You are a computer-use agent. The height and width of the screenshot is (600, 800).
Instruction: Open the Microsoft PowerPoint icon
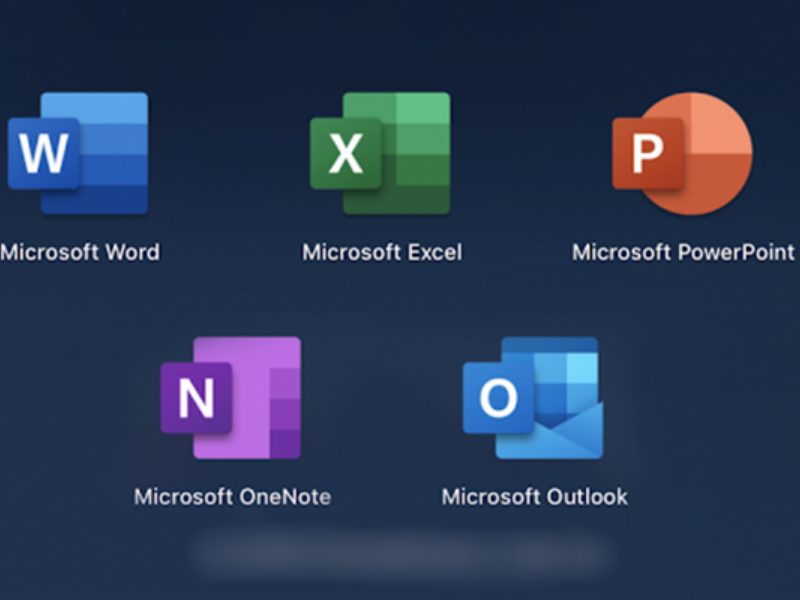(683, 153)
